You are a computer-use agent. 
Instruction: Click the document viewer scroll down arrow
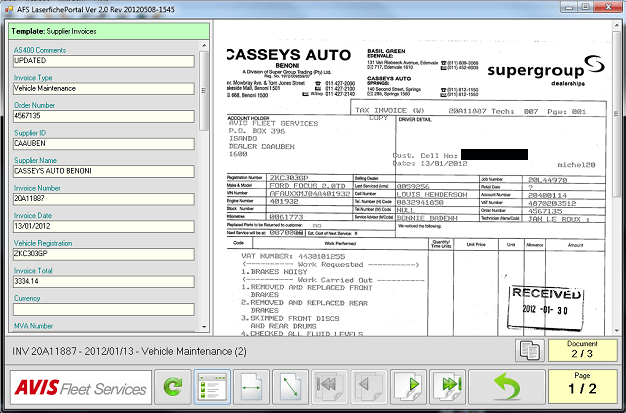click(x=616, y=331)
